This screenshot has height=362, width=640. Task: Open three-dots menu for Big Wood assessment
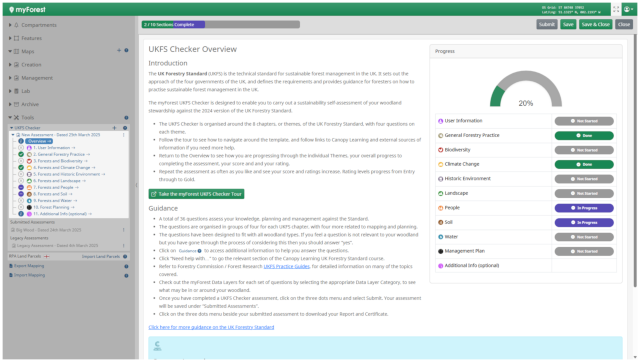[x=124, y=230]
